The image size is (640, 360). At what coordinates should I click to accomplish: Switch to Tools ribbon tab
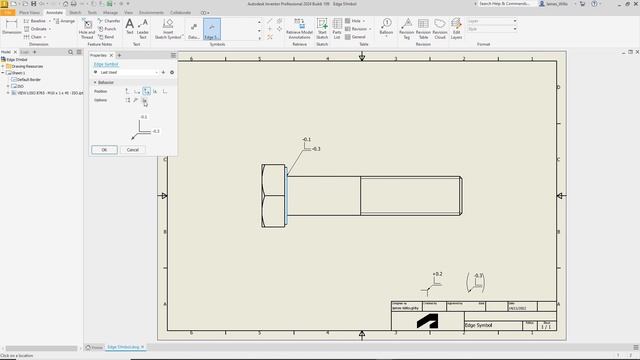pyautogui.click(x=92, y=13)
